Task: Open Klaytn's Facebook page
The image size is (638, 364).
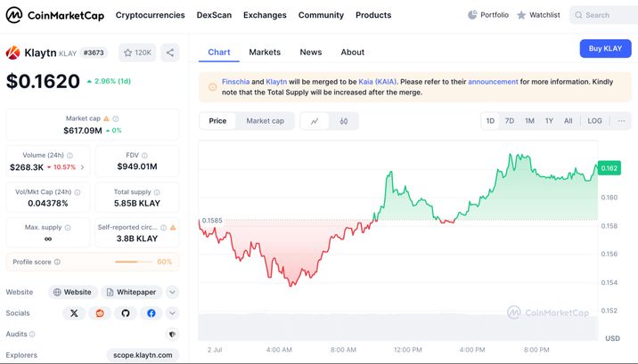Action: [151, 313]
